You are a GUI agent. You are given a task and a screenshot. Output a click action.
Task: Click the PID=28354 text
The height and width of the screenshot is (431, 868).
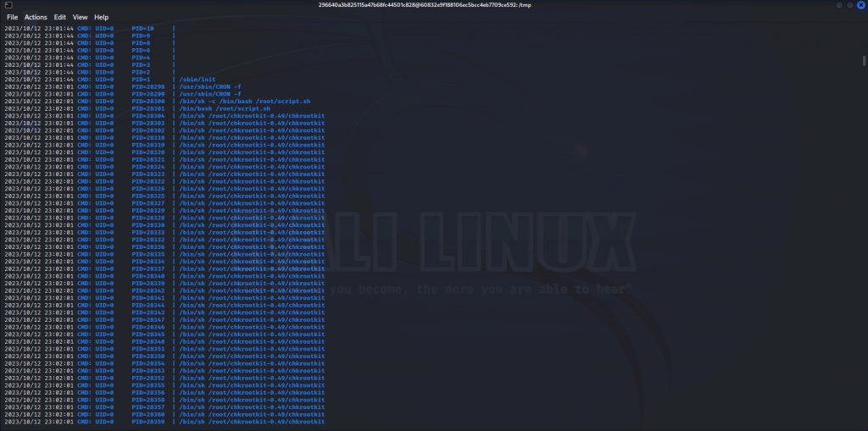(148, 363)
